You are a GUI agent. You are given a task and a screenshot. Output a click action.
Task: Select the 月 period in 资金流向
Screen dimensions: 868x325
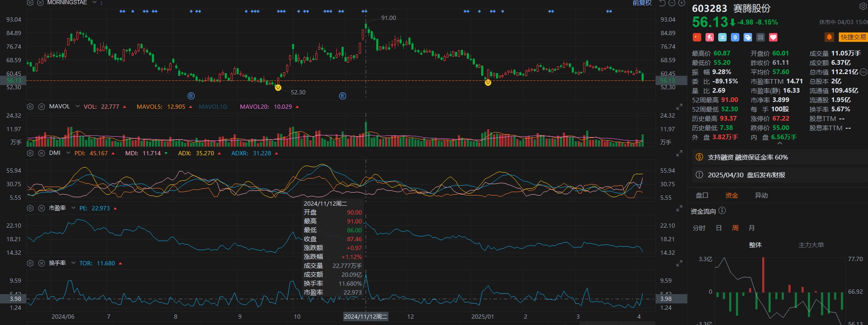click(x=752, y=228)
